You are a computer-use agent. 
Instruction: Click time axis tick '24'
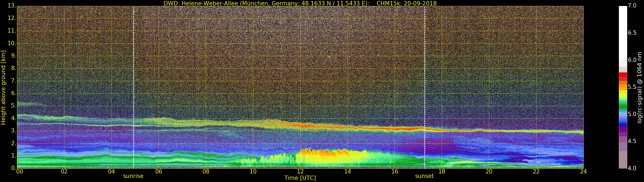(583, 172)
